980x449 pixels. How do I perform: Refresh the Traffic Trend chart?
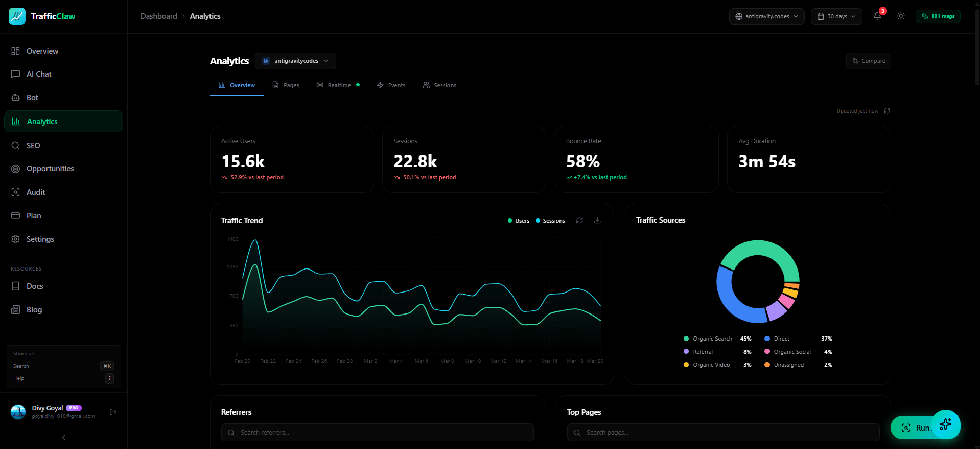coord(579,221)
